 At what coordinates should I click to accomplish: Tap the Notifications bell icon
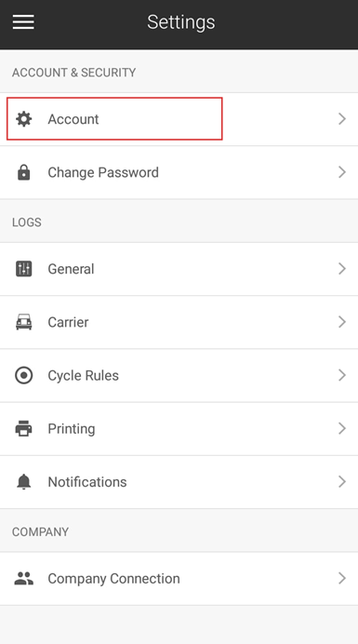[x=23, y=481]
